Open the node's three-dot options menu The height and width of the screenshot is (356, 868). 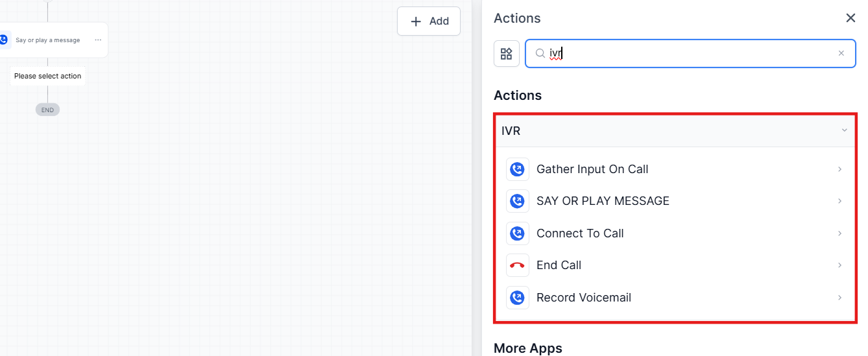click(x=98, y=40)
